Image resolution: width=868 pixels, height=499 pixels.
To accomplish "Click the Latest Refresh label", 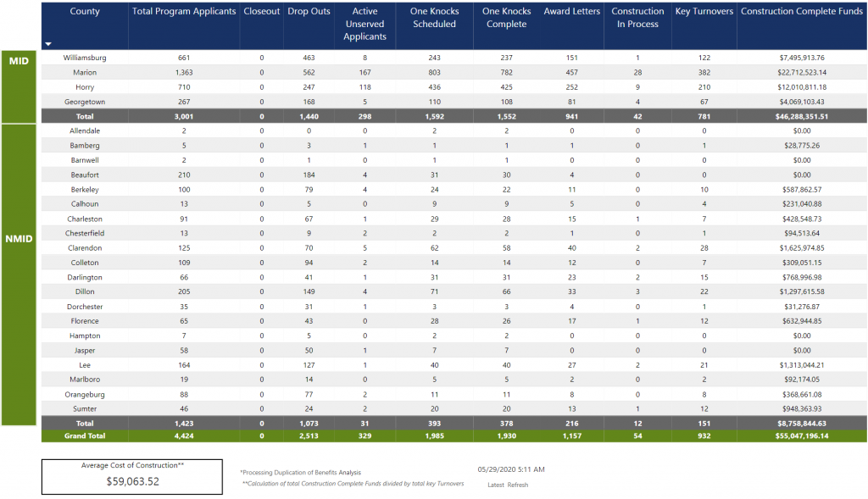I will pyautogui.click(x=508, y=485).
